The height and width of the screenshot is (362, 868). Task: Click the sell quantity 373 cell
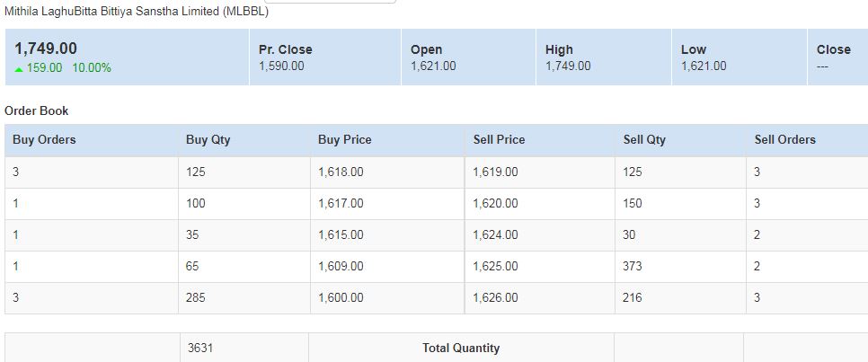tap(633, 266)
